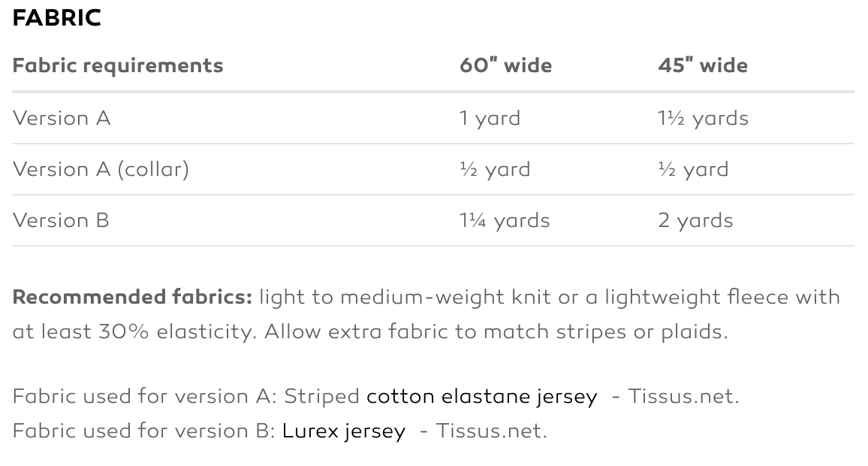
Task: Click the first Tissus.net text after cotton jersey
Action: (x=683, y=396)
